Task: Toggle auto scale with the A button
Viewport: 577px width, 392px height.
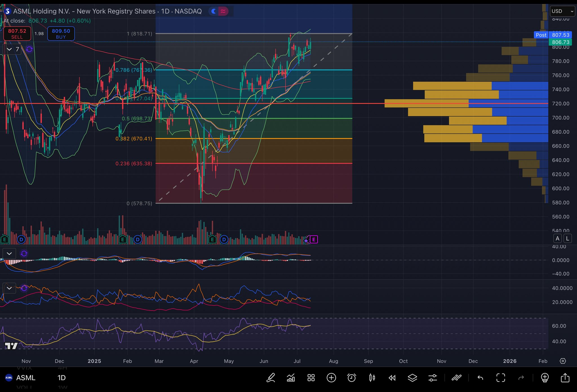Action: [x=557, y=239]
